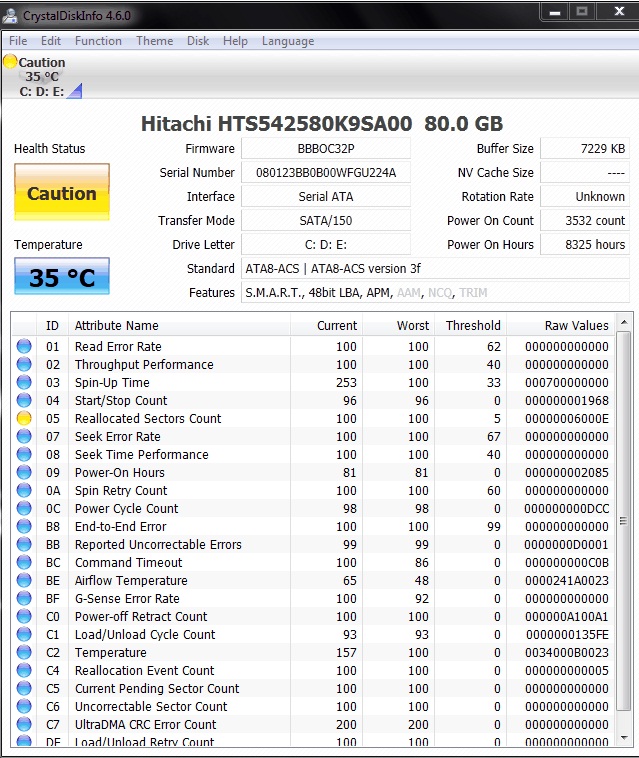Screen dimensions: 639x758
Task: Click the status orb for Seek Error Rate
Action: coord(24,436)
